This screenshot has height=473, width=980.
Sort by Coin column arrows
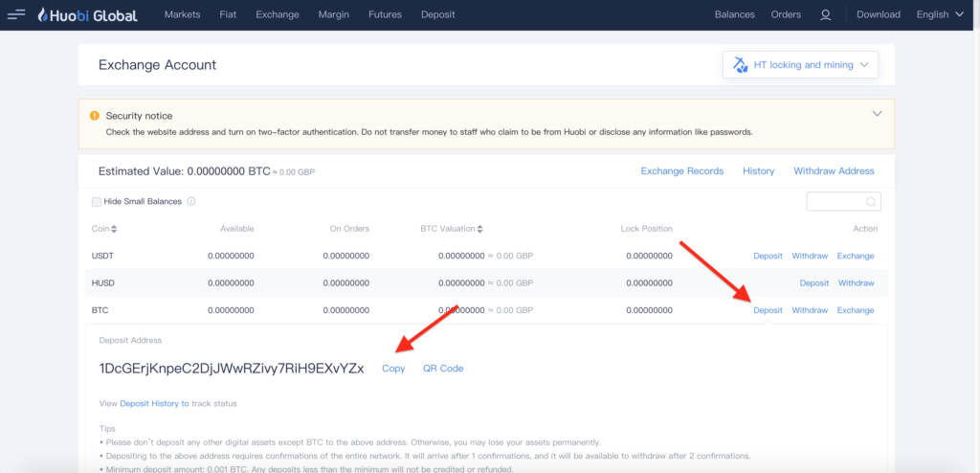[x=114, y=229]
